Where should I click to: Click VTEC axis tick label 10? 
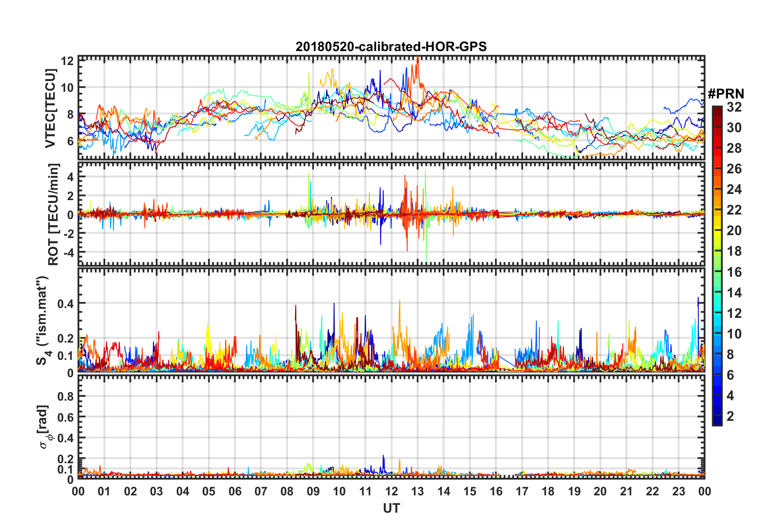click(67, 88)
